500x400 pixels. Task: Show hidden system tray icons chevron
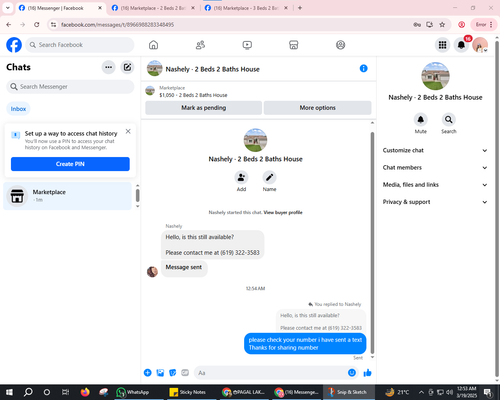421,392
